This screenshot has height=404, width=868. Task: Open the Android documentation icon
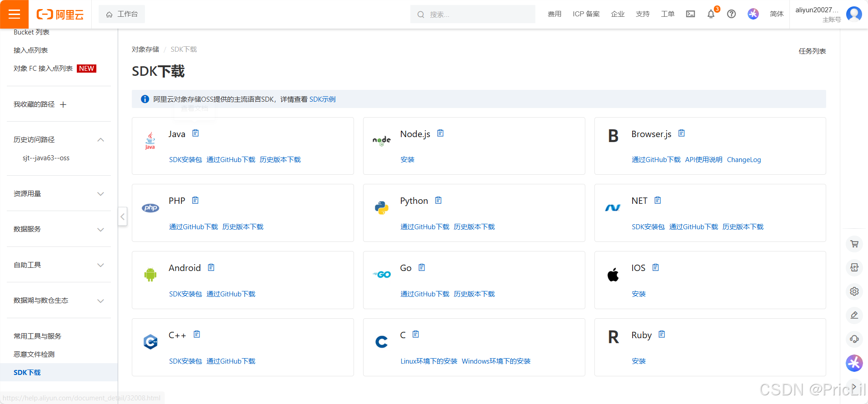(x=211, y=267)
